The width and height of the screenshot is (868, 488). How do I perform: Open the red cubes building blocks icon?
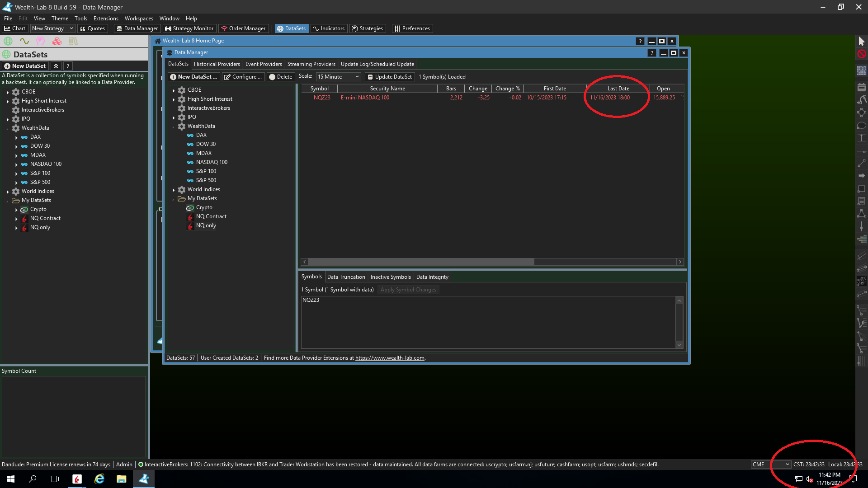click(57, 41)
